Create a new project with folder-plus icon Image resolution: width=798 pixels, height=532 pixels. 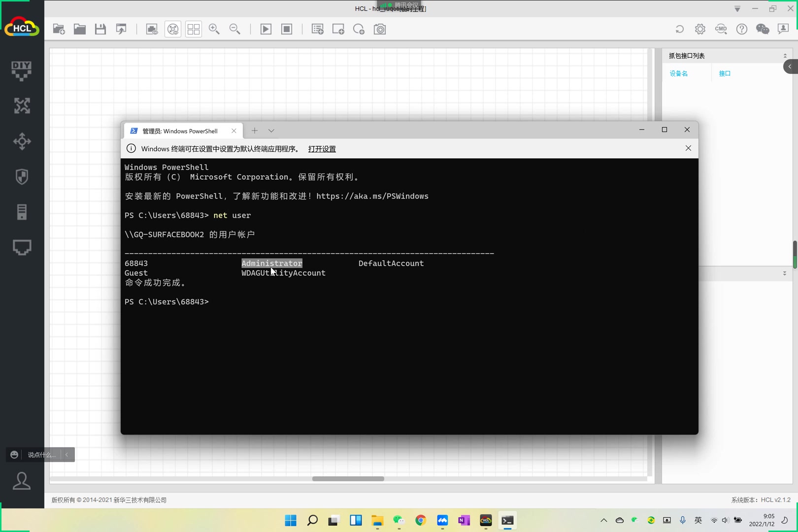click(x=59, y=29)
